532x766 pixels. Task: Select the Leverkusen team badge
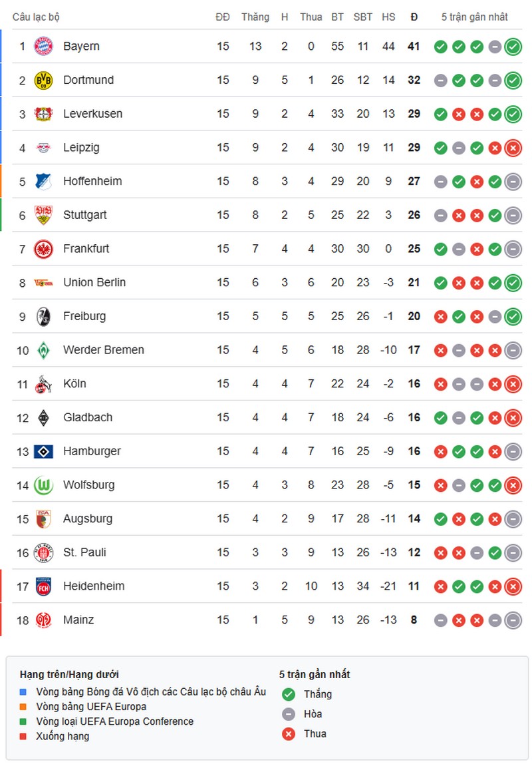pyautogui.click(x=41, y=114)
